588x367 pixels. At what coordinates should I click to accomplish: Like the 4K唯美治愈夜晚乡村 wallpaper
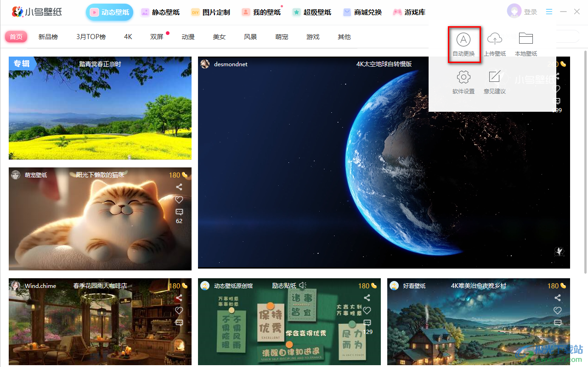pyautogui.click(x=558, y=310)
